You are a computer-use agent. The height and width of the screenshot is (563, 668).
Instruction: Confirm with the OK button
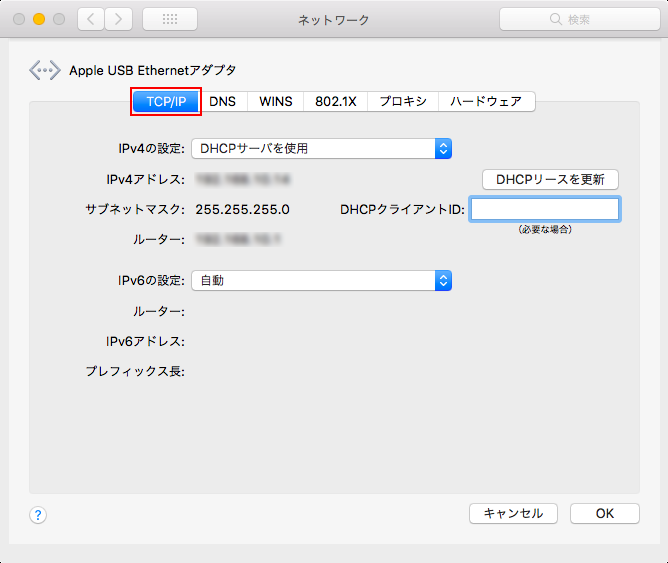click(605, 513)
